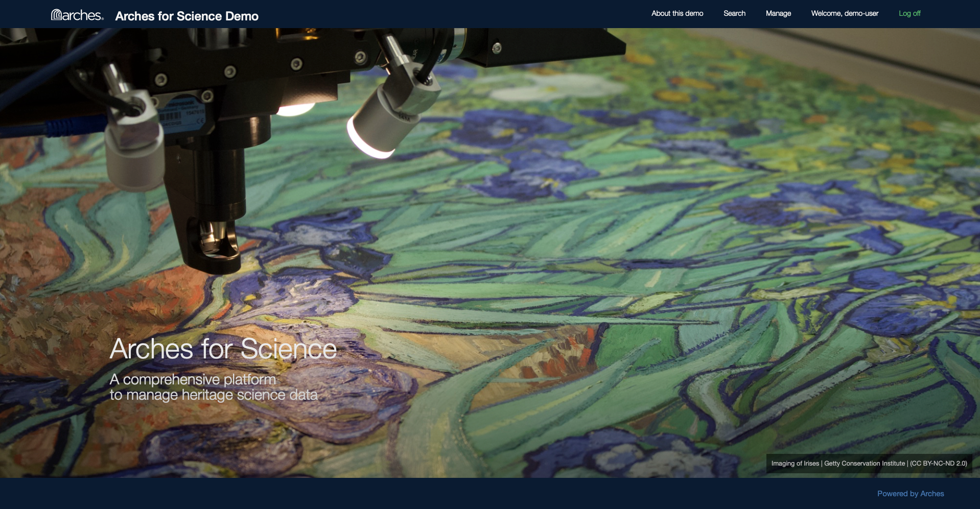Click the large Arches for Science heading
The image size is (980, 509).
click(223, 349)
